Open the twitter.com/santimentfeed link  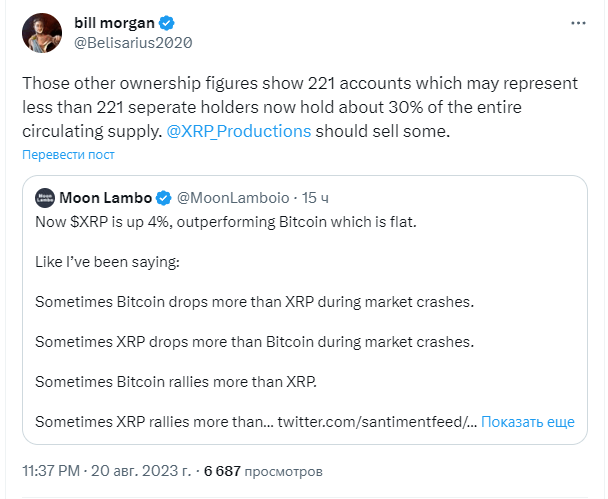(377, 421)
